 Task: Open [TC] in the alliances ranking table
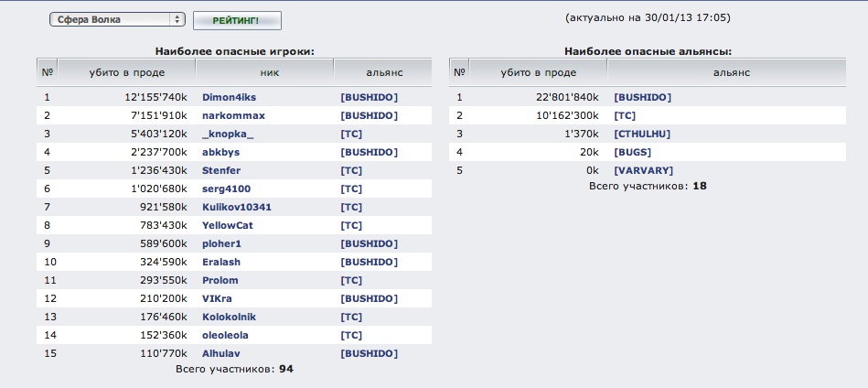tap(626, 115)
